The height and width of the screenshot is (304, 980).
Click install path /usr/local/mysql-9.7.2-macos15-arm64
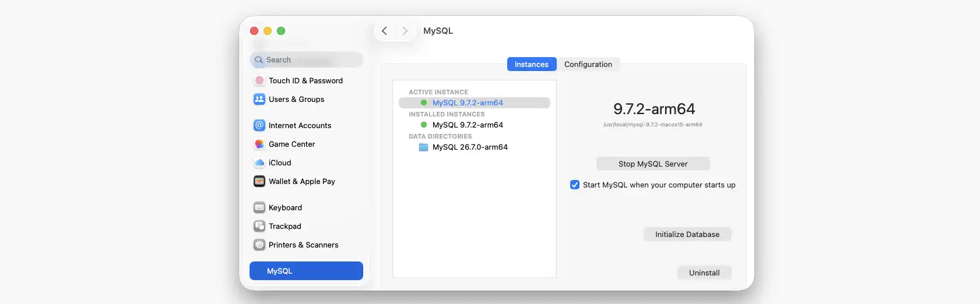(652, 125)
